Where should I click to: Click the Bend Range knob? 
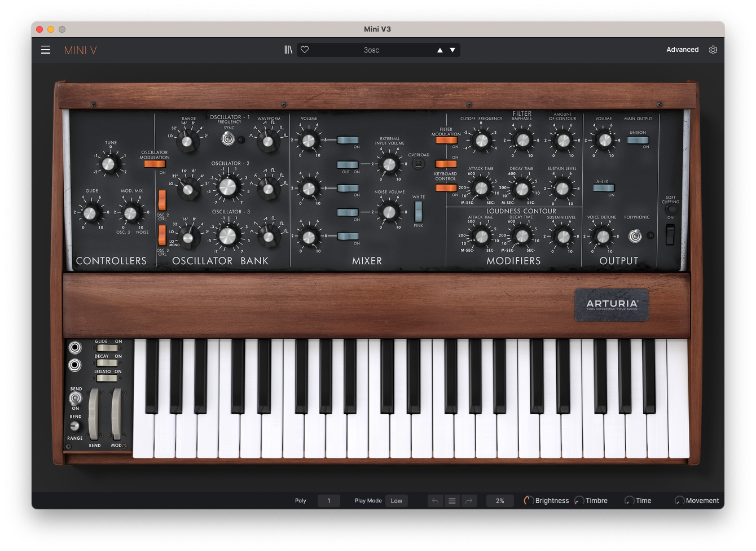tap(74, 426)
